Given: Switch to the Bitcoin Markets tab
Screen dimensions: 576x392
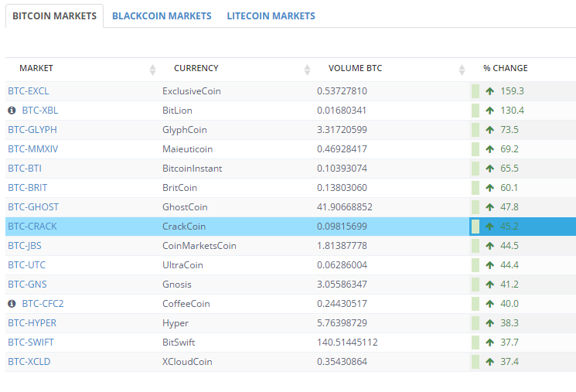Looking at the screenshot, I should point(54,16).
